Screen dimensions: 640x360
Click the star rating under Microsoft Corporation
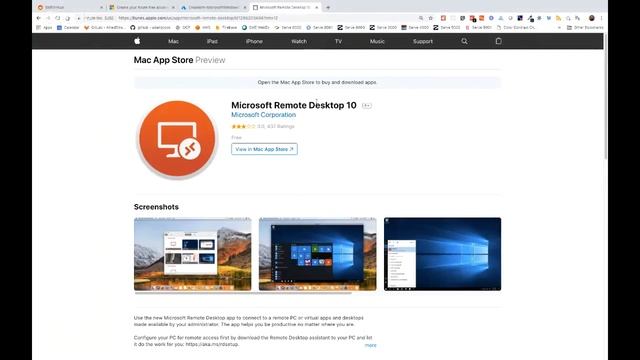coord(243,127)
